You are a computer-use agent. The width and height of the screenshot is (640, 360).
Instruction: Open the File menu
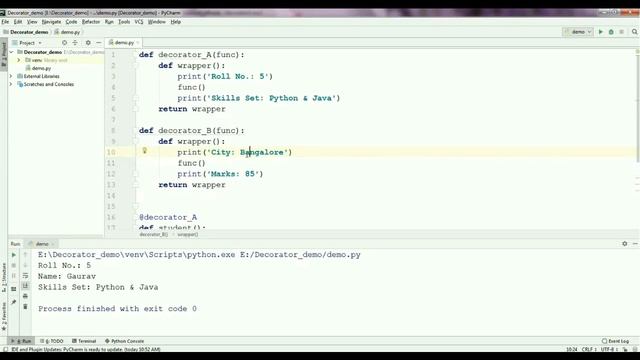5,22
